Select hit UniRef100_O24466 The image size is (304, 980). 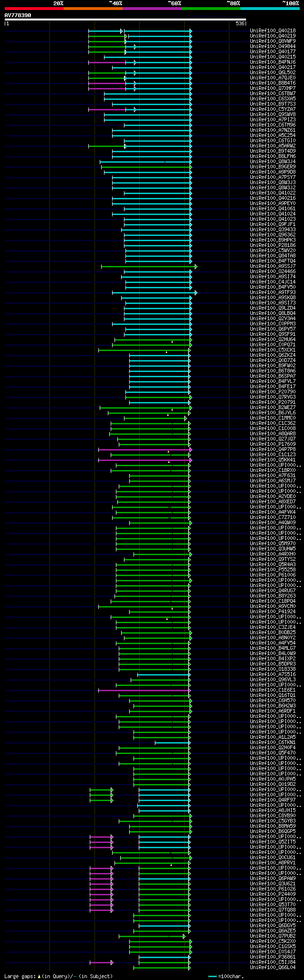click(273, 271)
